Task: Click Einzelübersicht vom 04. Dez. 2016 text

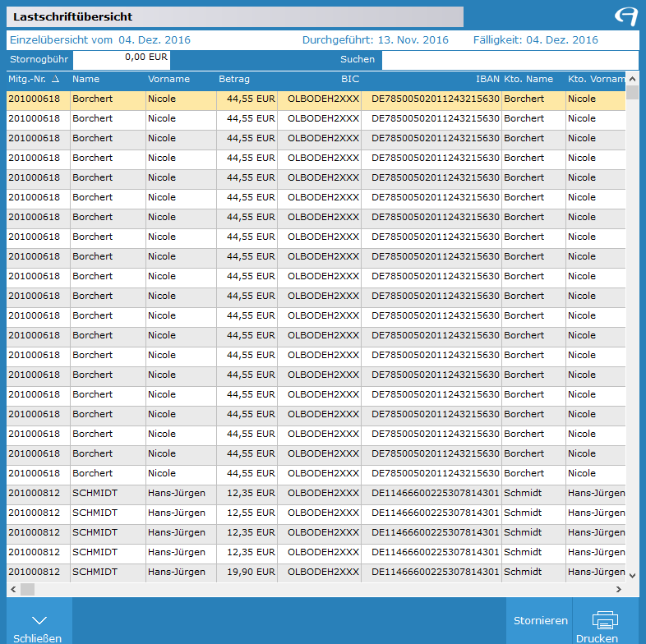Action: tap(100, 40)
